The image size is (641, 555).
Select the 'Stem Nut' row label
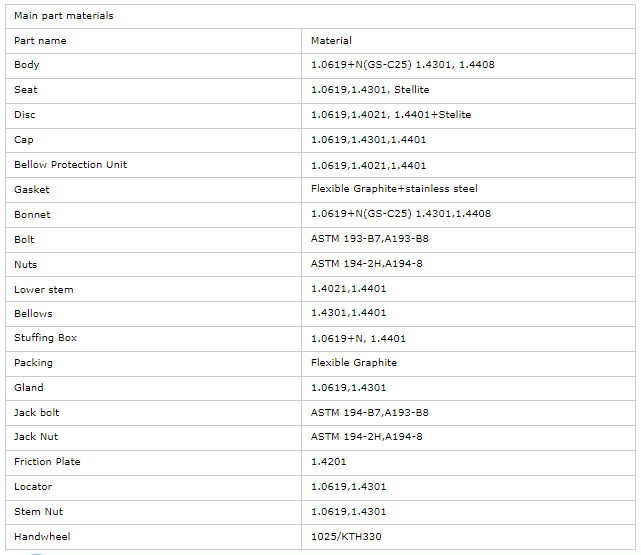tap(38, 512)
